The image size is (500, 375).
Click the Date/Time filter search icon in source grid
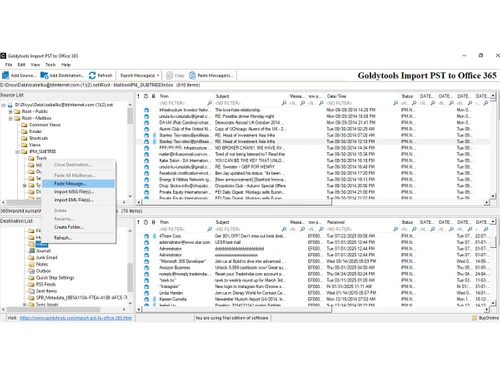tap(395, 103)
